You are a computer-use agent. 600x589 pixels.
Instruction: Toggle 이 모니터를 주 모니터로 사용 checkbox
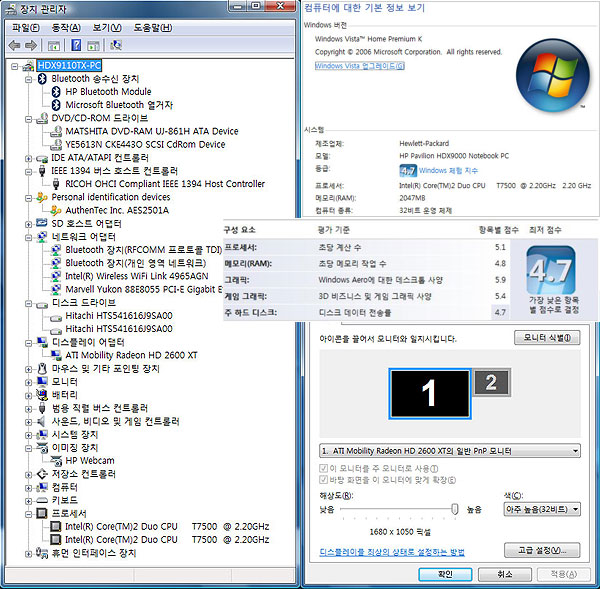(x=323, y=468)
